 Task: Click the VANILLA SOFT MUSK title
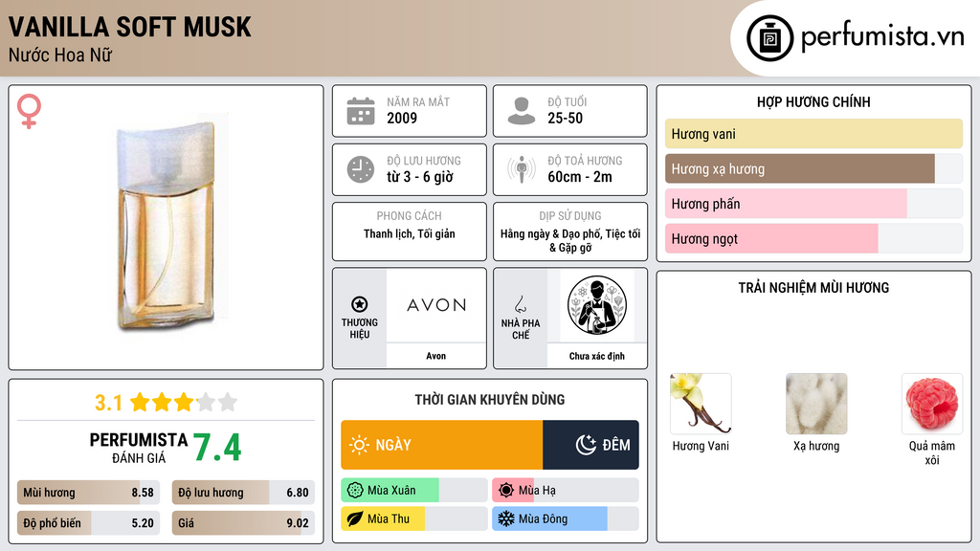coord(130,27)
